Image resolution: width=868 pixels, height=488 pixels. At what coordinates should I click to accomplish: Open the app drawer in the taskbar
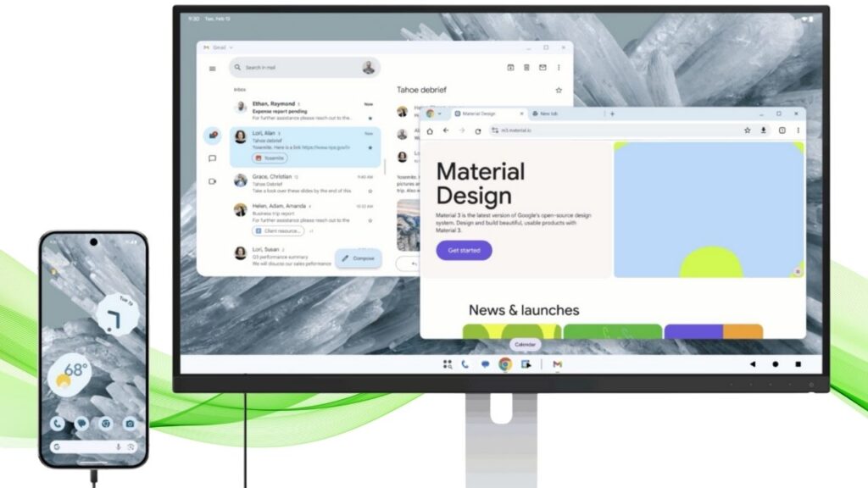point(448,364)
